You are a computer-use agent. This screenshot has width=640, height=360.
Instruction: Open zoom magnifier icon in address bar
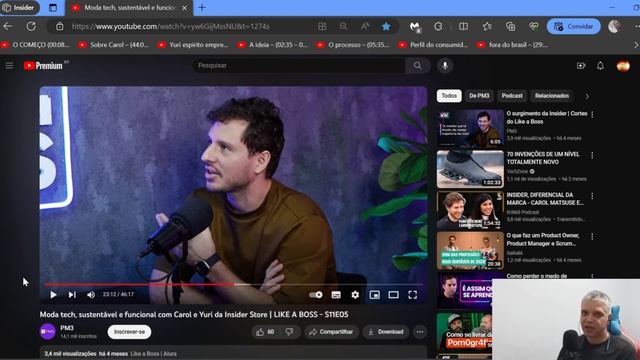coord(343,27)
